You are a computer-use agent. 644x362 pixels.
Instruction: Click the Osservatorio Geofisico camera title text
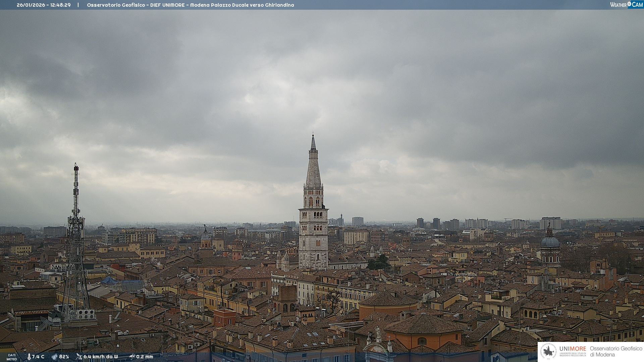click(x=190, y=5)
